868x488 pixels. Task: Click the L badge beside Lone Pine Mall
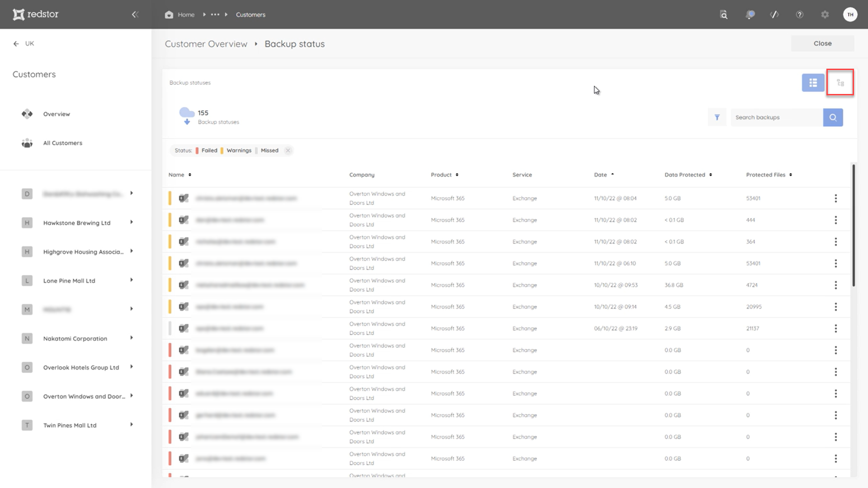click(x=27, y=281)
